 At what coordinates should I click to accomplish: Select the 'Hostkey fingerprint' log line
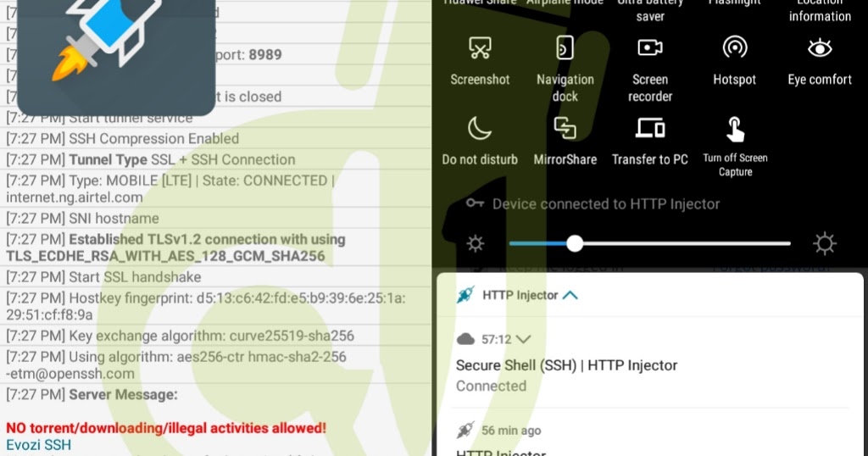[205, 307]
